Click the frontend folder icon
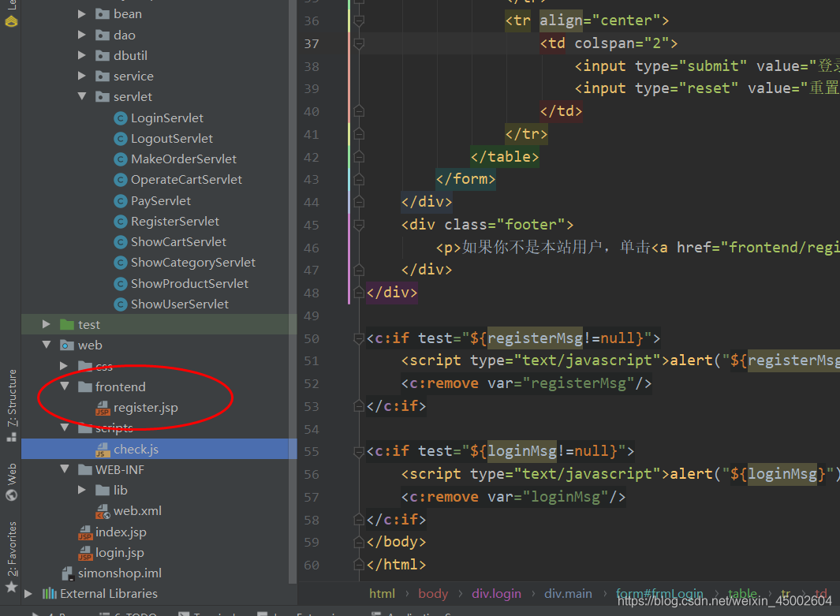This screenshot has height=616, width=840. [85, 386]
